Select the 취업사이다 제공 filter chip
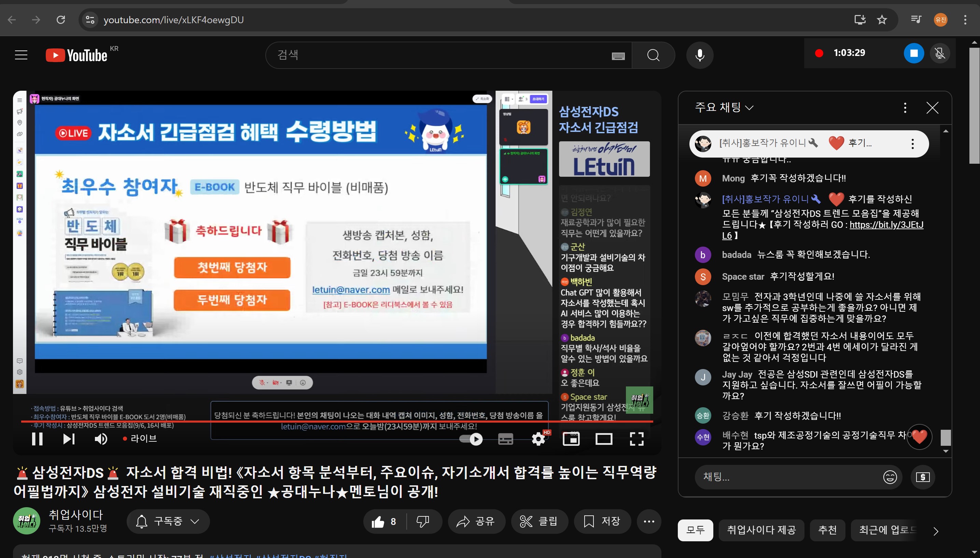The width and height of the screenshot is (980, 558). 761,530
